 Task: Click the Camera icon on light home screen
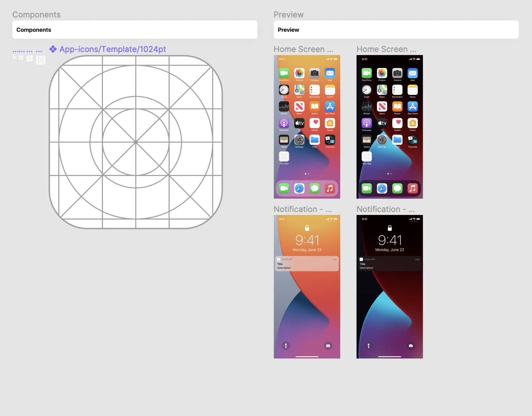coord(314,73)
